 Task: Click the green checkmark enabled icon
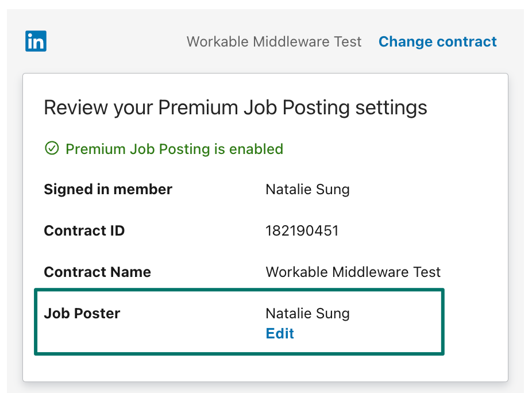[52, 148]
